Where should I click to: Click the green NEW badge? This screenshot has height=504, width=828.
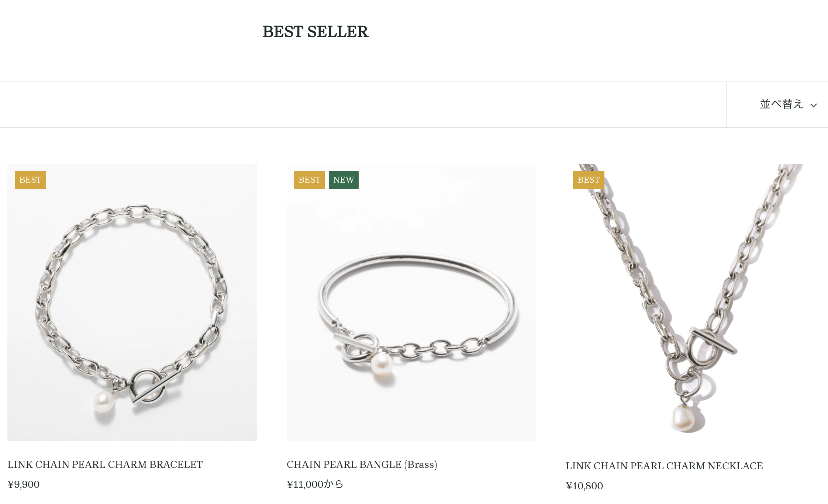point(344,180)
